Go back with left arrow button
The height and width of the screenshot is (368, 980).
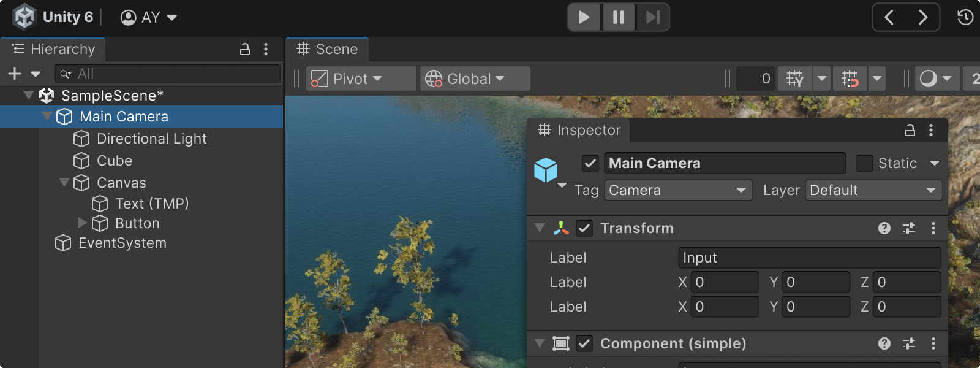889,17
